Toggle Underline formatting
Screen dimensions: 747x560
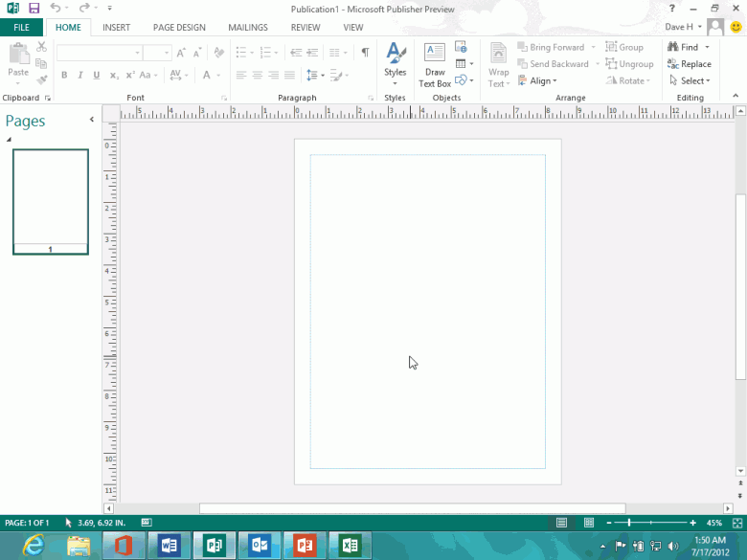[x=97, y=76]
